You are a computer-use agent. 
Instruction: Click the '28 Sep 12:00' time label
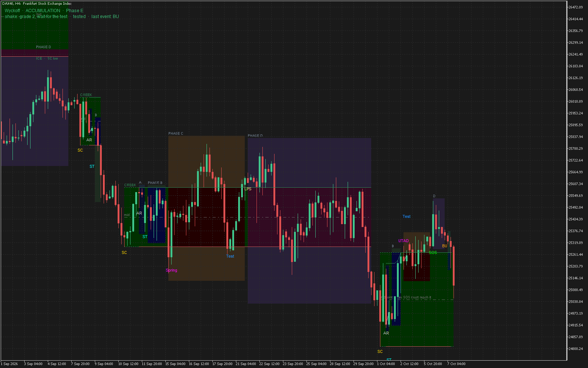[x=340, y=364]
